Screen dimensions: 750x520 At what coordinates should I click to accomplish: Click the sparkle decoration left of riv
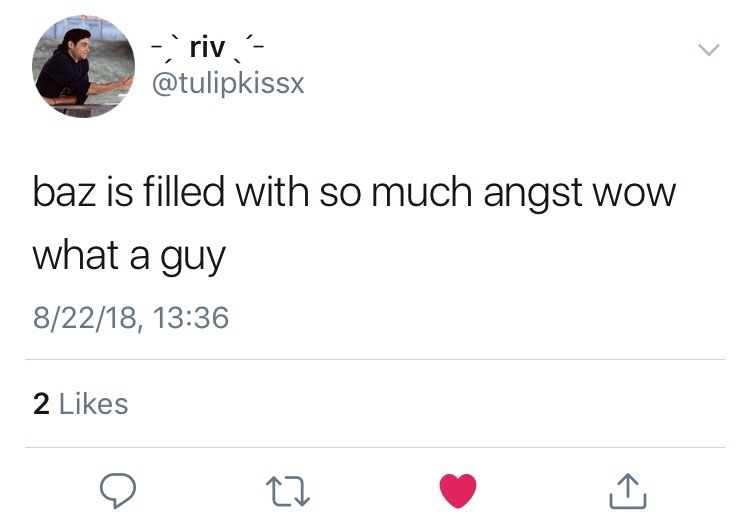(x=167, y=49)
